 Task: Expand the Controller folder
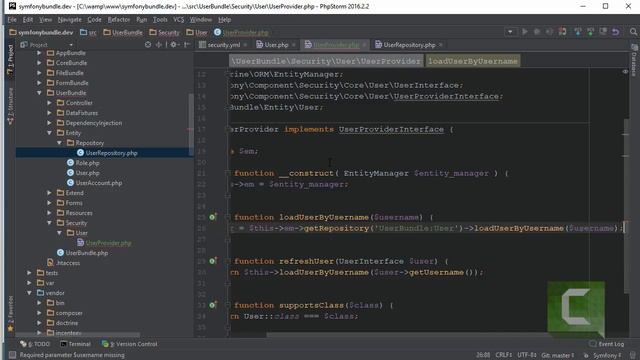(49, 103)
